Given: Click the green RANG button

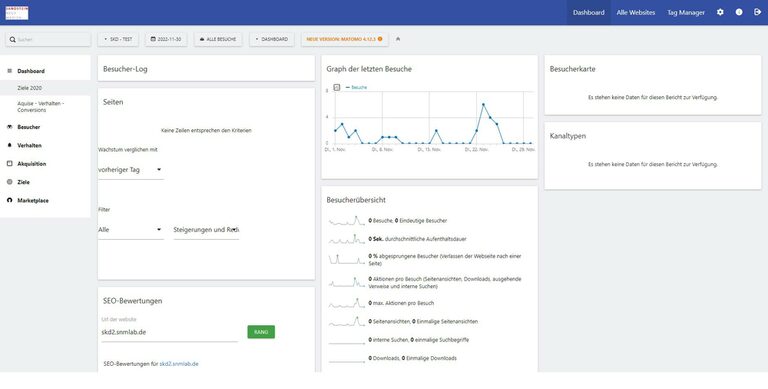Looking at the screenshot, I should click(x=261, y=332).
